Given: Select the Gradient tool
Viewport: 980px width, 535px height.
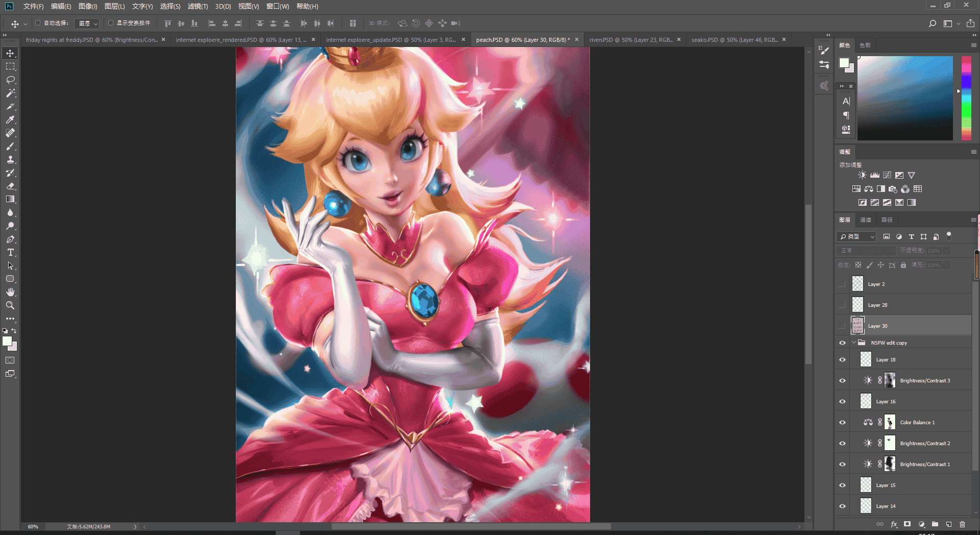Looking at the screenshot, I should click(x=10, y=199).
